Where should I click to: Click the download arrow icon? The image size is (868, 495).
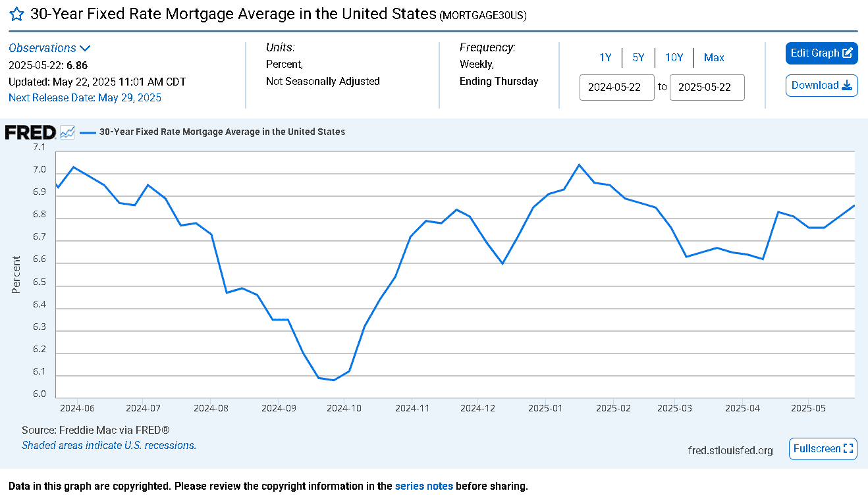(x=847, y=86)
